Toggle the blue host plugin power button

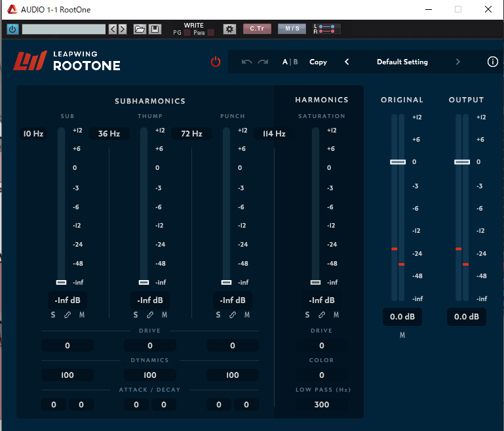tap(12, 30)
